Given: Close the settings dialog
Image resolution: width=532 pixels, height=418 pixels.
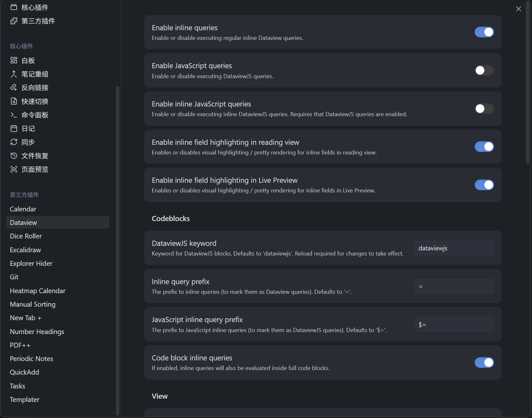Looking at the screenshot, I should coord(518,9).
